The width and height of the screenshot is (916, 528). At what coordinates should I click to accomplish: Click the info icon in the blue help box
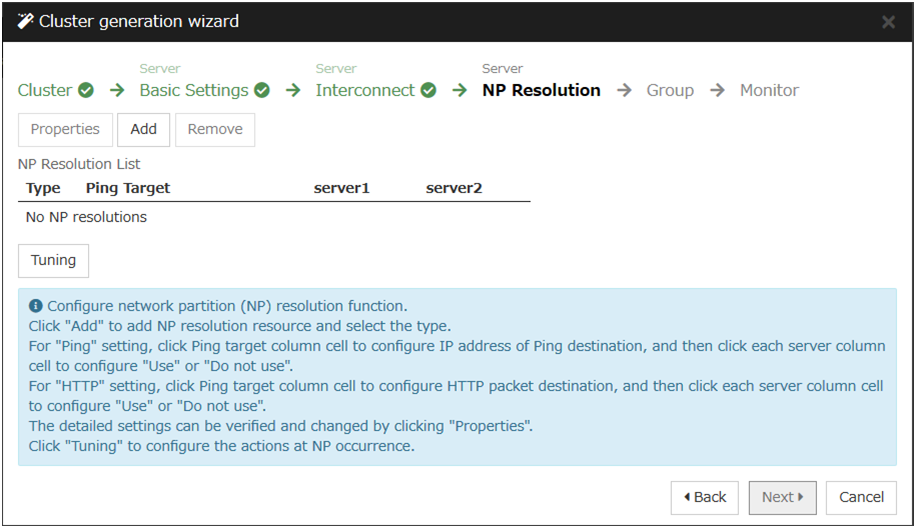36,306
